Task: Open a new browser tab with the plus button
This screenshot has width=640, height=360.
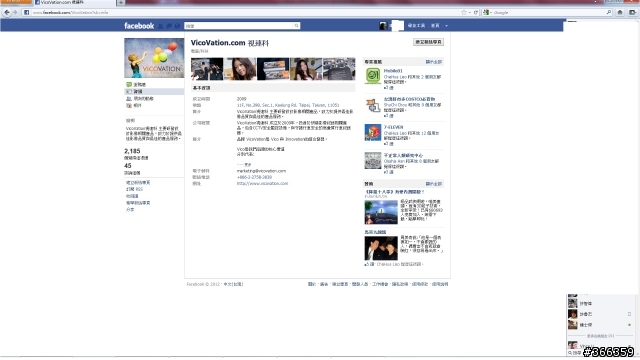Action: coord(121,2)
